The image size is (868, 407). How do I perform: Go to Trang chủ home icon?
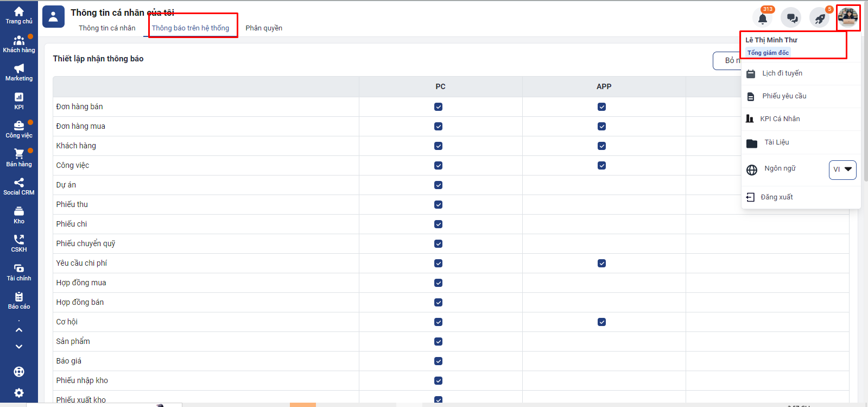point(19,15)
